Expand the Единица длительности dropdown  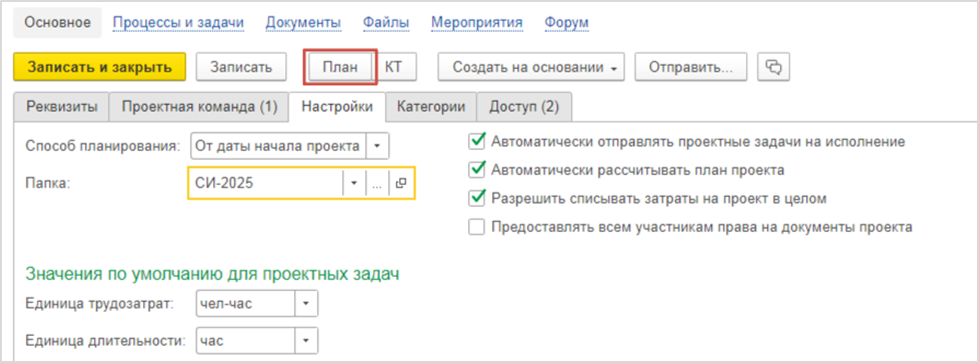click(306, 341)
